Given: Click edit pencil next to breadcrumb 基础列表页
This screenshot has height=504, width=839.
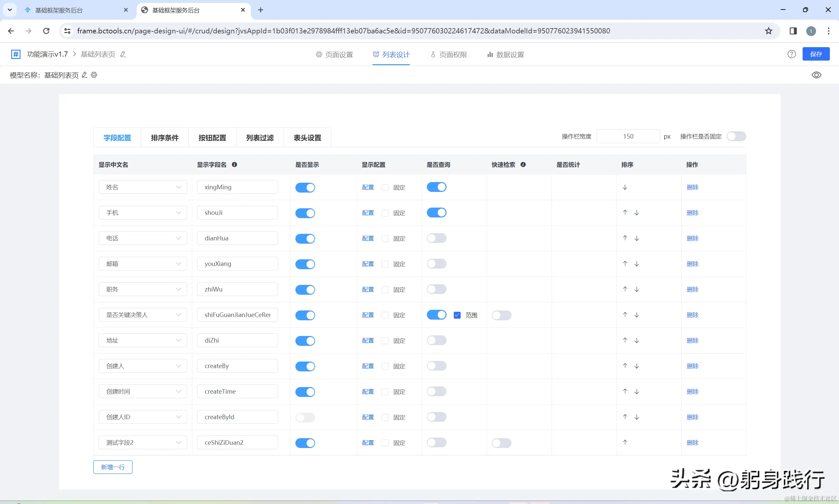Looking at the screenshot, I should pyautogui.click(x=123, y=54).
